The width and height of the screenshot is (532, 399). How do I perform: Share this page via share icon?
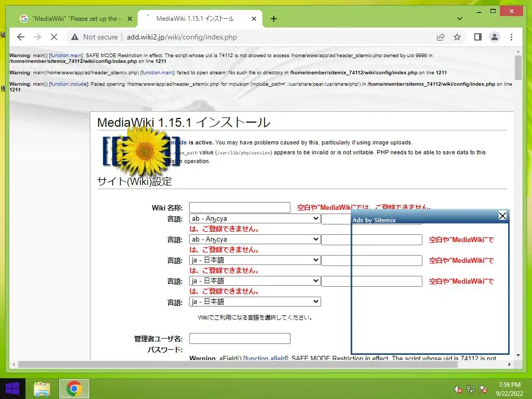pos(441,37)
